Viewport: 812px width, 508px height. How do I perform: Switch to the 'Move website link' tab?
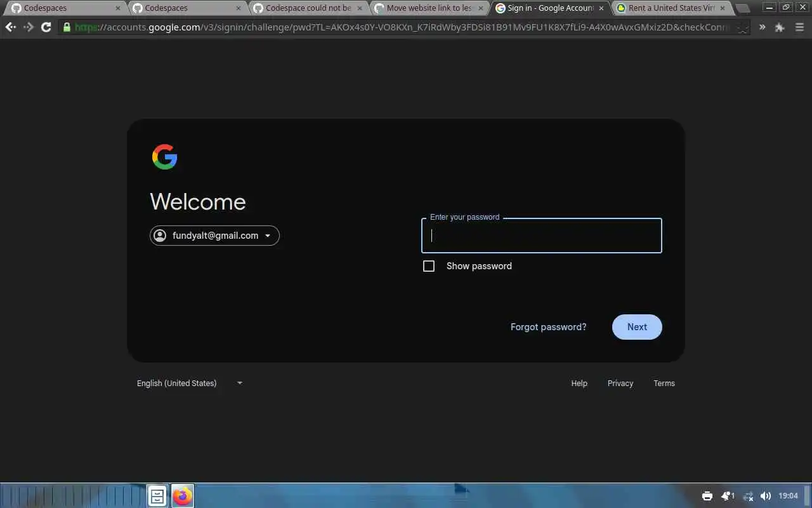tap(429, 8)
